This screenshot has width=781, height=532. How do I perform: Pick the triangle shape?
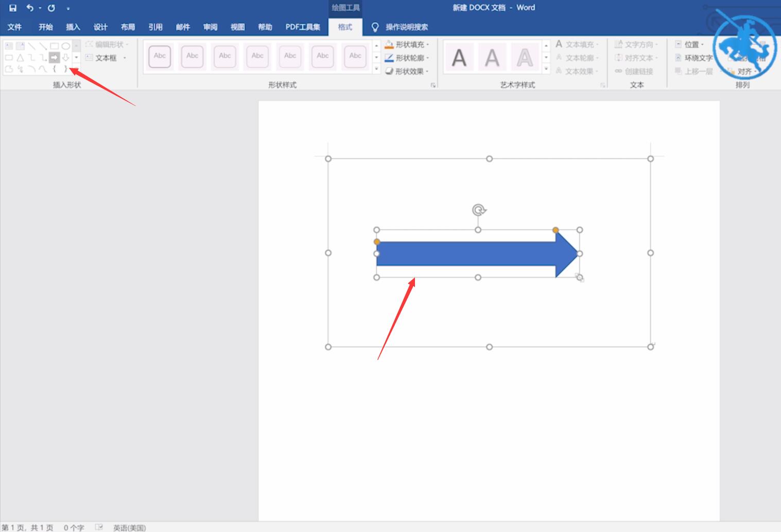pyautogui.click(x=20, y=58)
